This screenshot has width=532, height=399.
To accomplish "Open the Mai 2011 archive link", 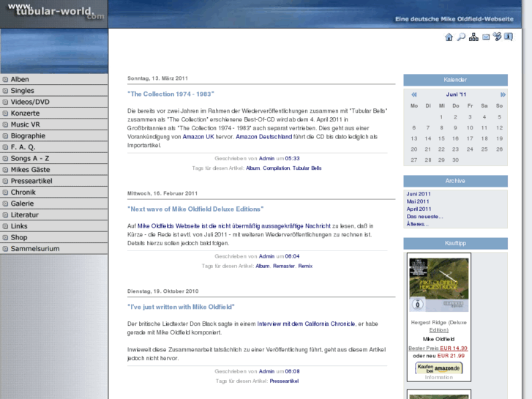I will [418, 201].
